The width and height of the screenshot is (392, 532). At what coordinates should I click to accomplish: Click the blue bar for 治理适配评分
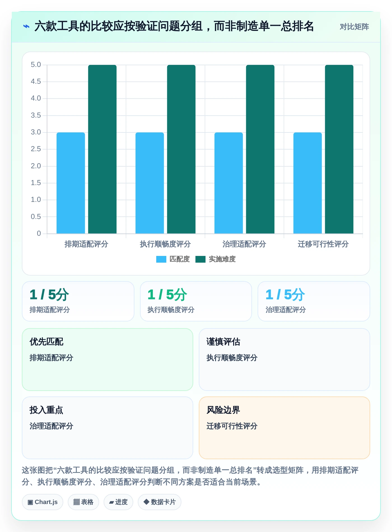pos(229,183)
